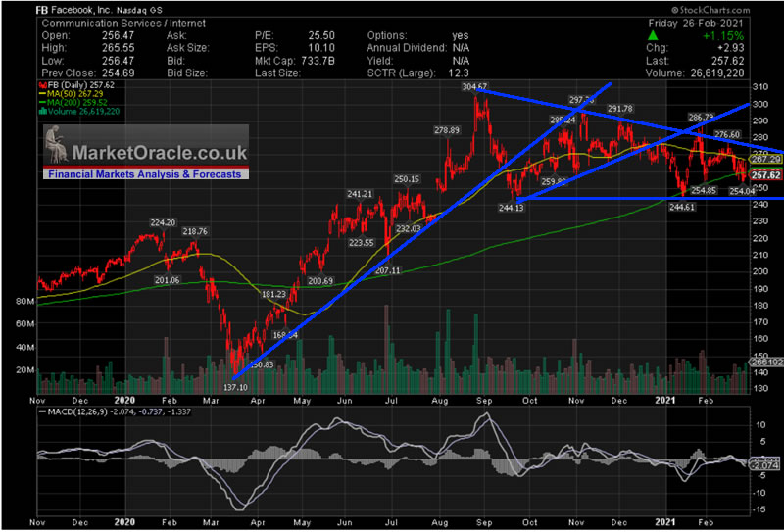This screenshot has width=784, height=532.
Task: Click the +1.15% percent change
Action: point(723,36)
